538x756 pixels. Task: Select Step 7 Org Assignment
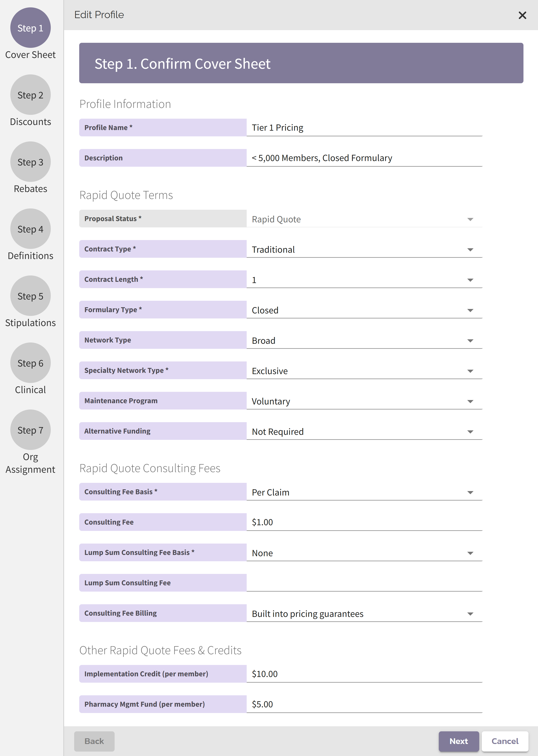point(30,430)
